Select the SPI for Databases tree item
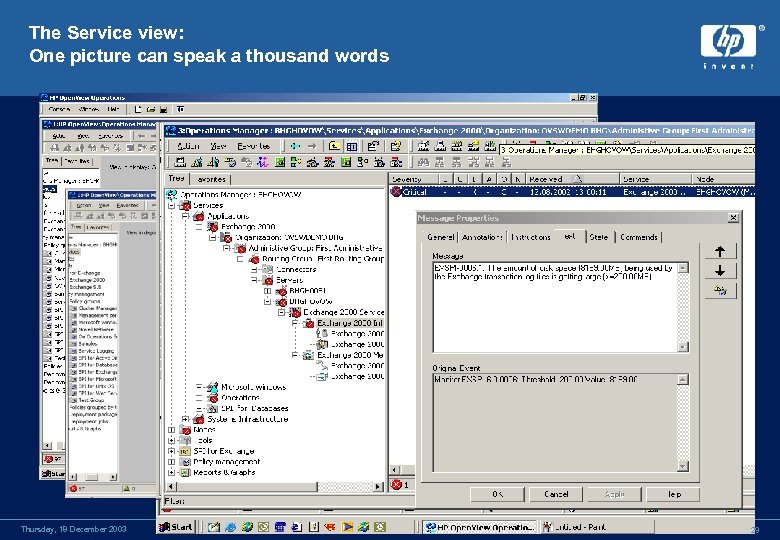The height and width of the screenshot is (540, 780). 255,408
